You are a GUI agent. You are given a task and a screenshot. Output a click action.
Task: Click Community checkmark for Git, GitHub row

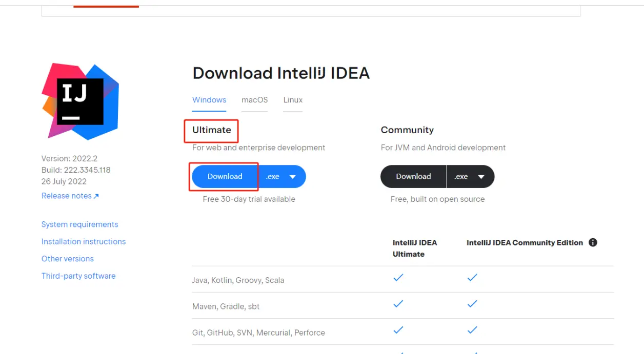472,330
